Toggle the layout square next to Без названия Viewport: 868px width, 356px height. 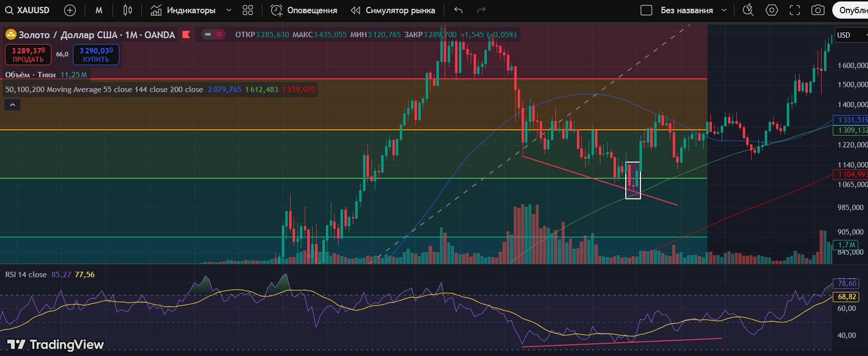click(x=646, y=10)
